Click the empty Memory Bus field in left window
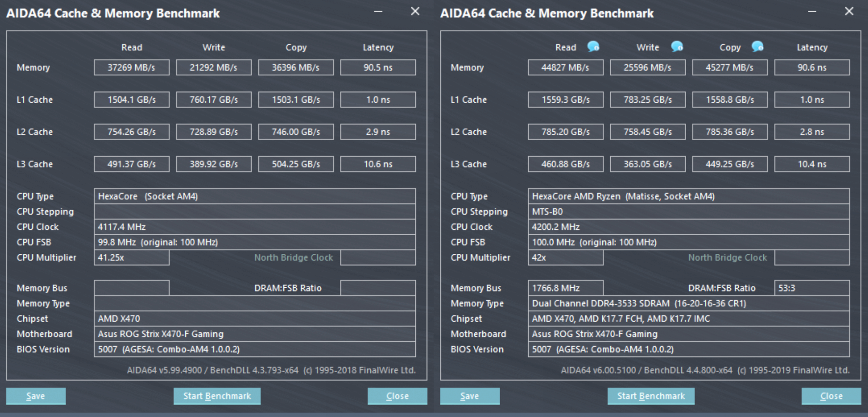868x417 pixels. (x=132, y=288)
